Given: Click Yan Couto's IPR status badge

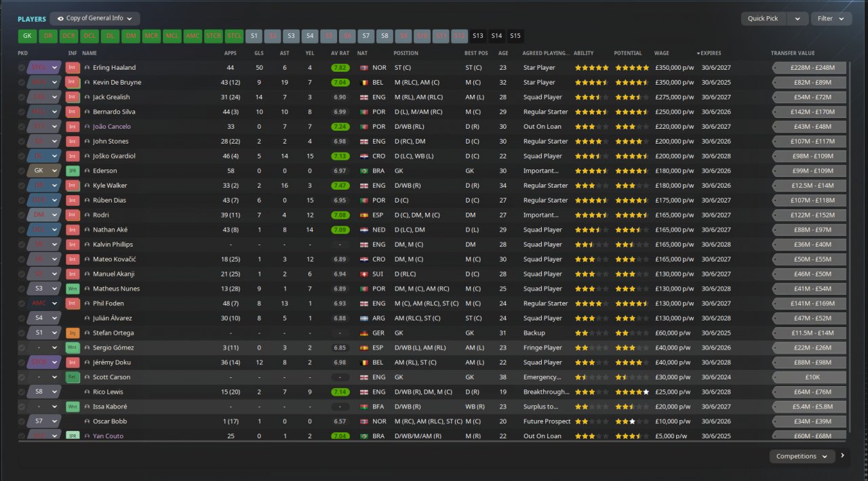Looking at the screenshot, I should (x=73, y=436).
